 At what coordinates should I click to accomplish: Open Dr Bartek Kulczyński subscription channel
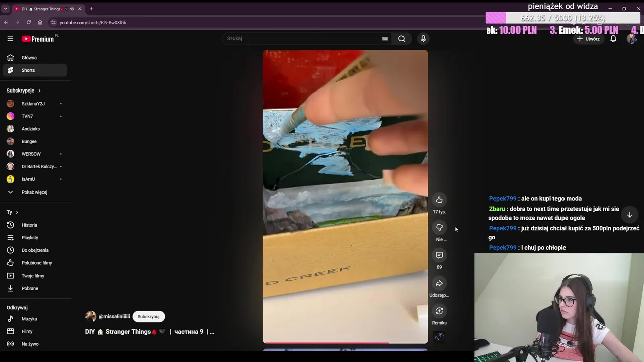click(34, 166)
